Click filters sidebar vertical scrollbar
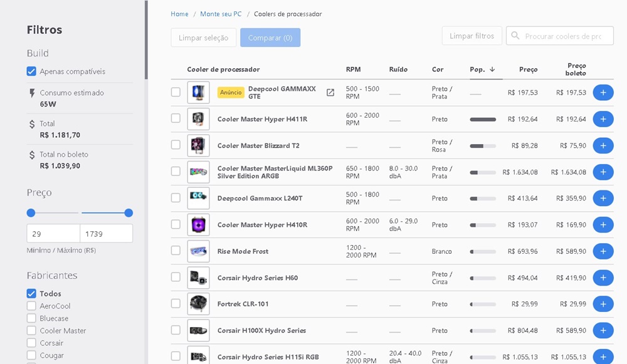Viewport: 627px width, 364px height. [x=146, y=40]
